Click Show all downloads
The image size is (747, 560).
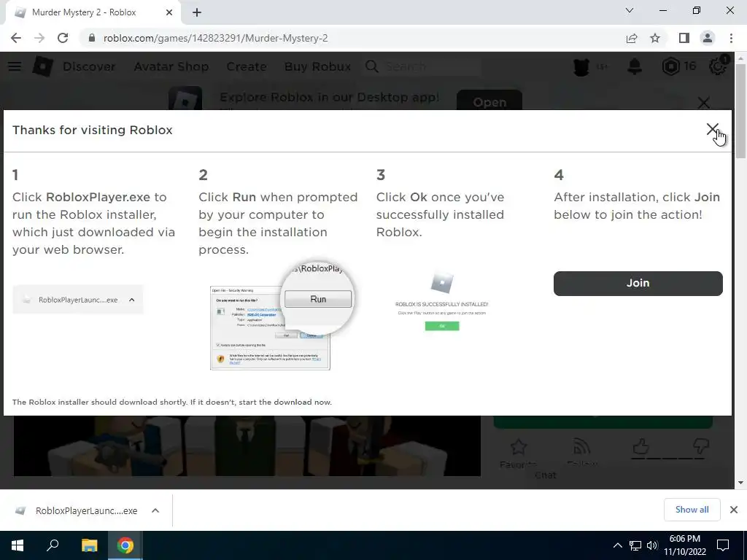point(692,510)
